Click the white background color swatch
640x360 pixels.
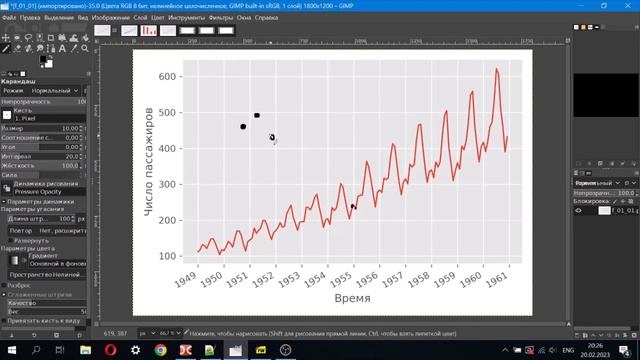point(49,64)
